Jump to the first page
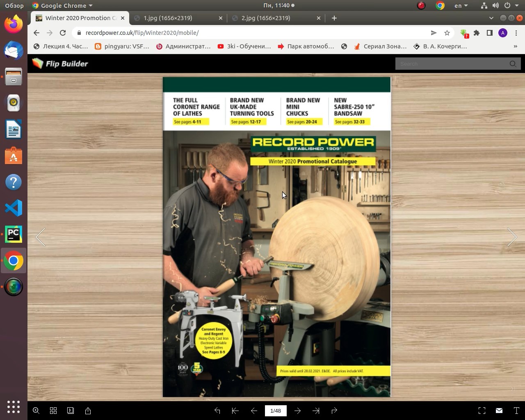Image resolution: width=525 pixels, height=420 pixels. coord(235,411)
